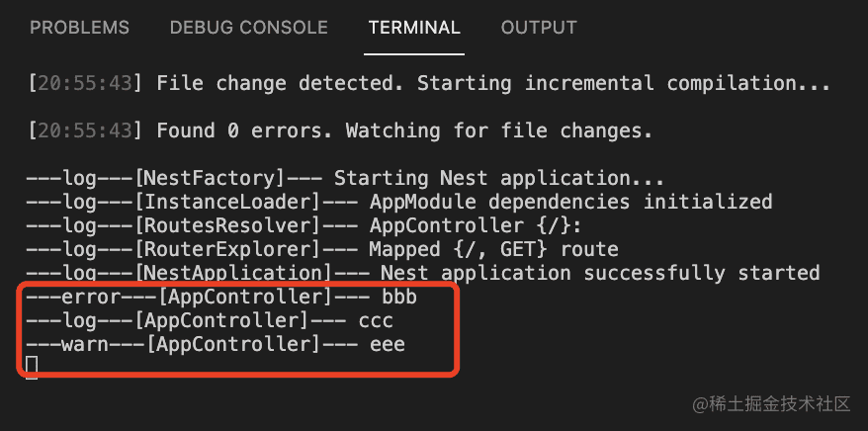Click the 稀土掘金技术社区 watermark
This screenshot has height=431, width=868.
click(x=771, y=403)
